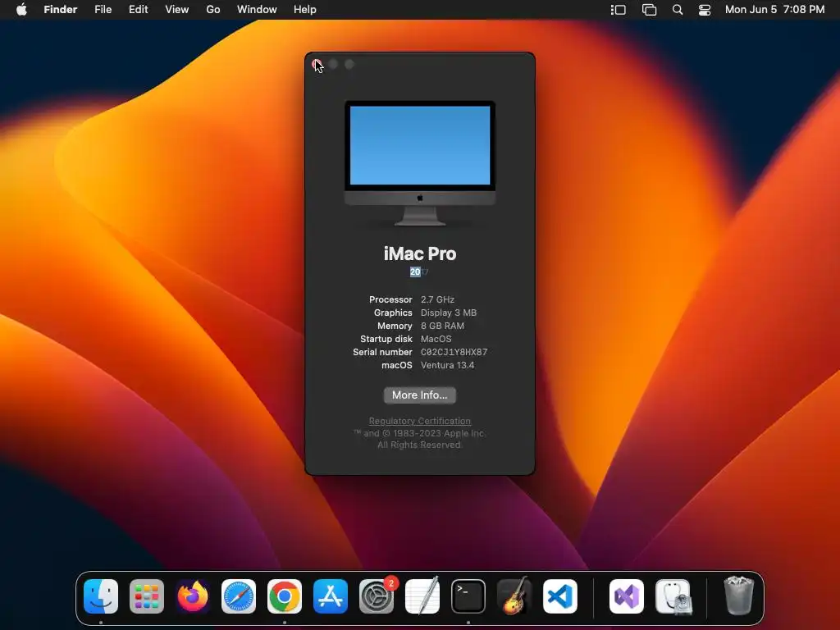Launch Visual Studio Code from Dock
Viewport: 840px width, 630px height.
pyautogui.click(x=560, y=596)
